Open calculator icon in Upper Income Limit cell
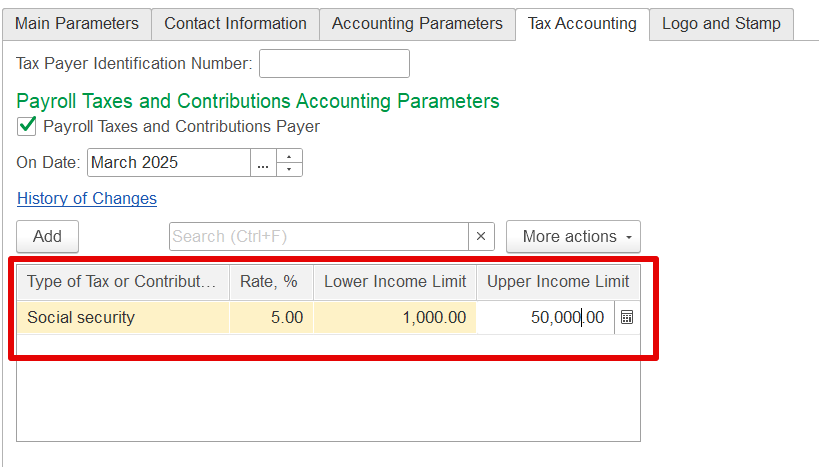The height and width of the screenshot is (467, 819). [627, 317]
